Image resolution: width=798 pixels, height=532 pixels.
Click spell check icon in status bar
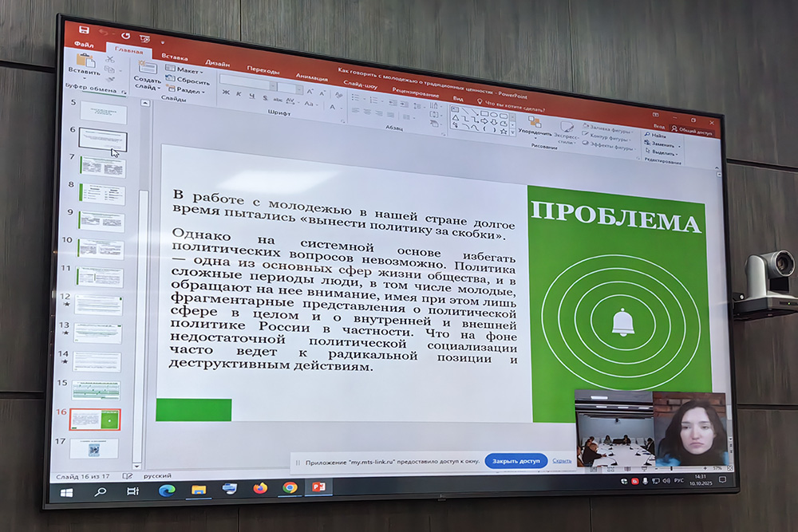tap(127, 476)
